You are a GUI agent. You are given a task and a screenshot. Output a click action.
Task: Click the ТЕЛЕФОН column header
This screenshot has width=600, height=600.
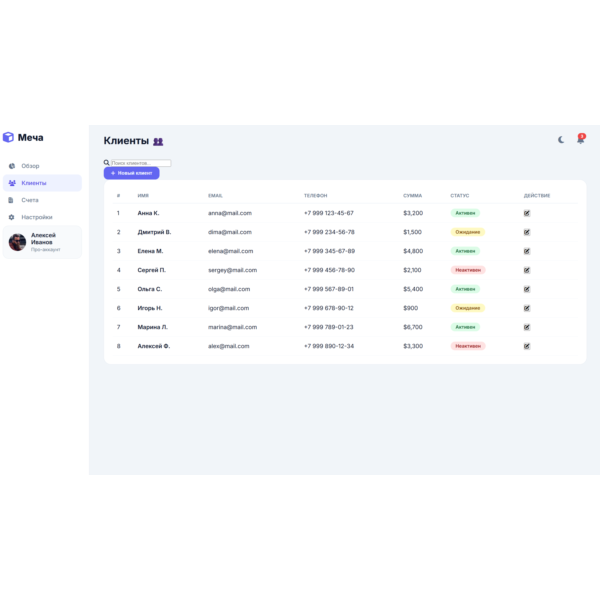(316, 196)
